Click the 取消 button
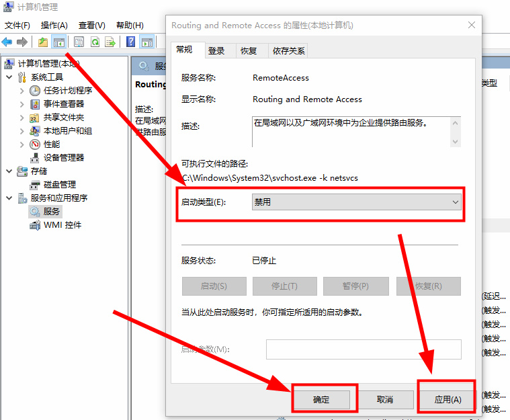Viewport: 510px width, 420px height. click(385, 399)
